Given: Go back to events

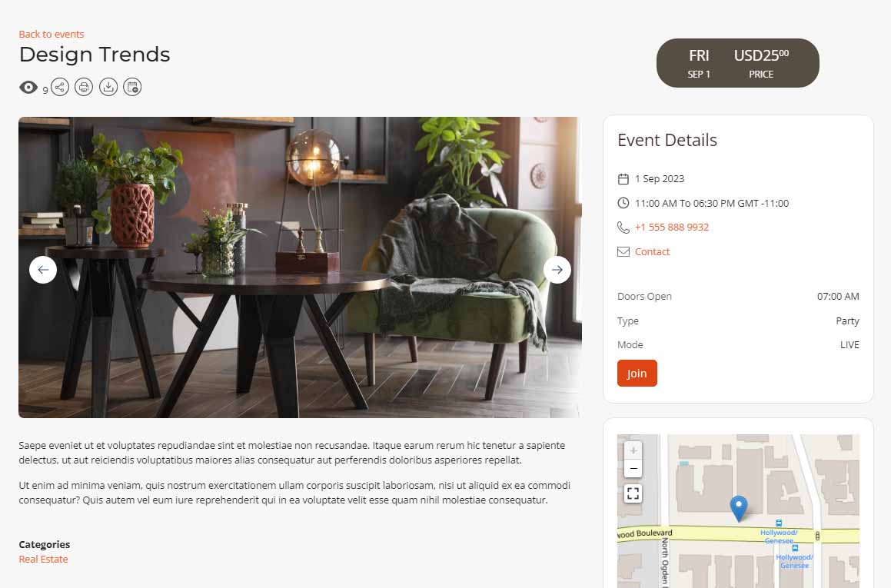Looking at the screenshot, I should click(52, 34).
